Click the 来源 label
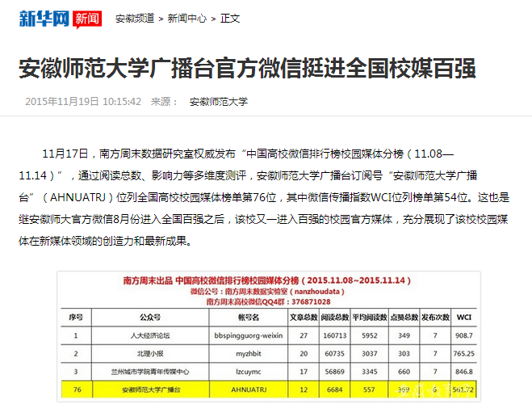 pos(165,102)
